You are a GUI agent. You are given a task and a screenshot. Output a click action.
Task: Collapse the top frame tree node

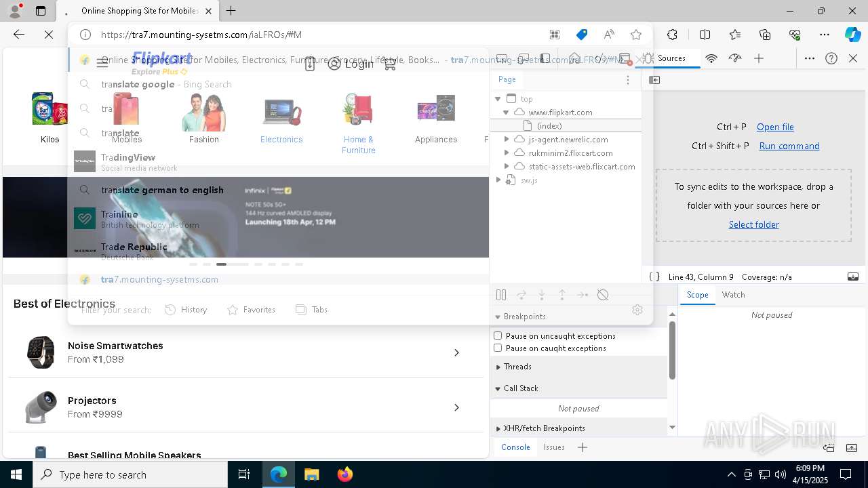point(498,99)
